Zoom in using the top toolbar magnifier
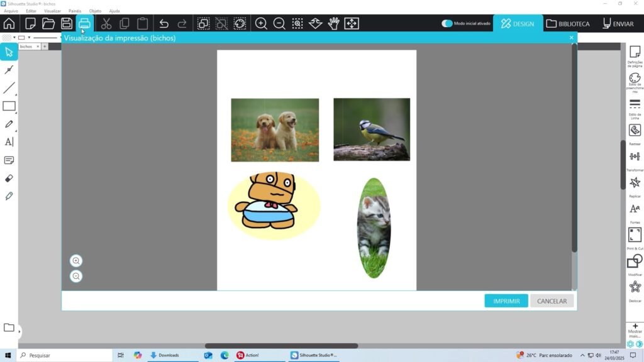The width and height of the screenshot is (644, 362). tap(261, 23)
